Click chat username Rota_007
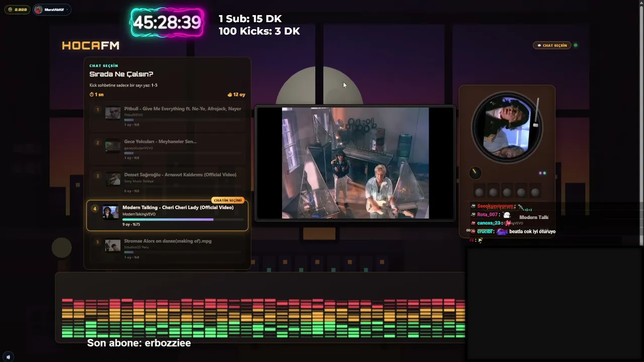Image resolution: width=644 pixels, height=362 pixels. 487,215
